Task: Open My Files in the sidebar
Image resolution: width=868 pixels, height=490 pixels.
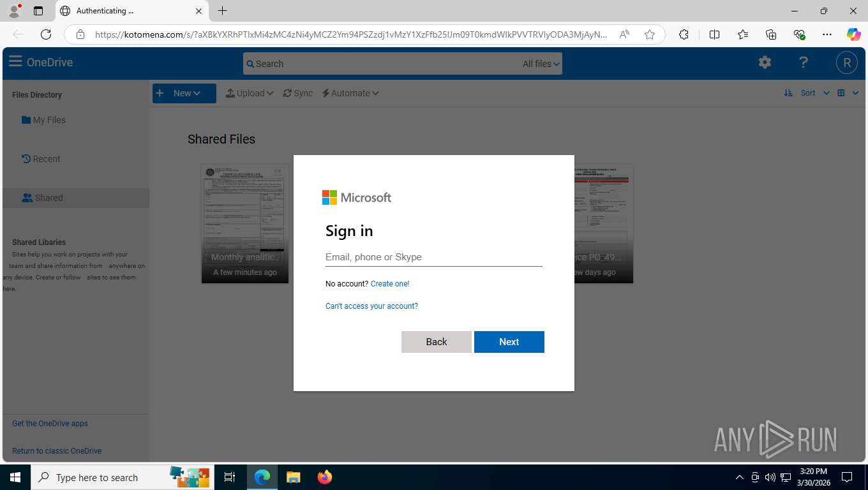Action: (x=43, y=120)
